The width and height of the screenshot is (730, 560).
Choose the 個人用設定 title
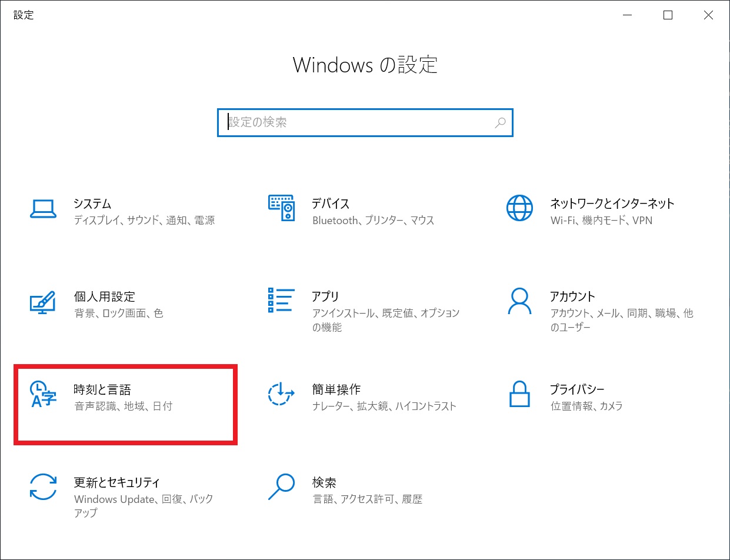[x=105, y=296]
